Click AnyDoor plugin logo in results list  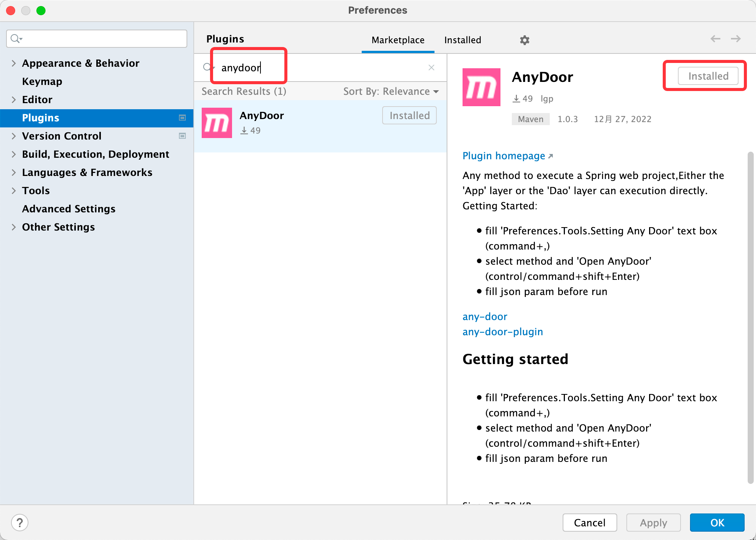216,123
